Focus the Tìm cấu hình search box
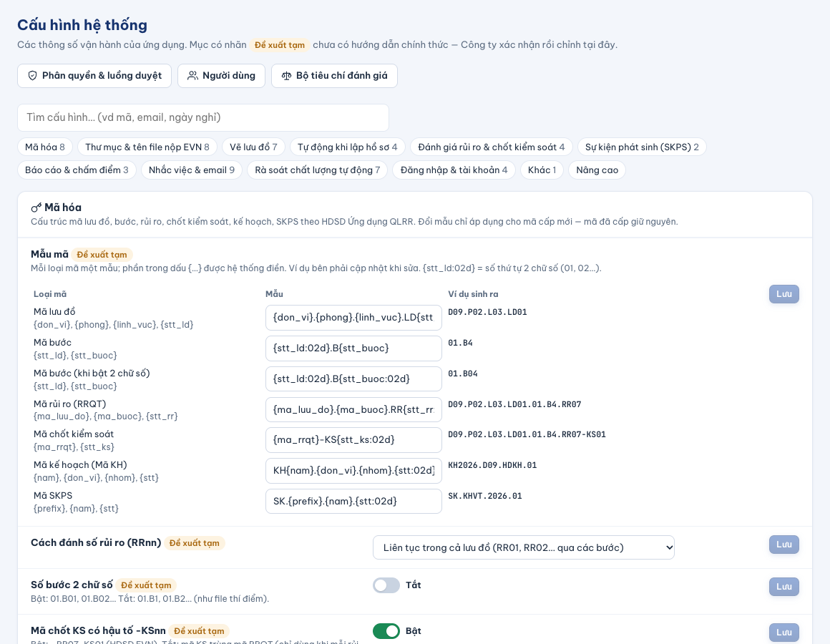Screen dimensions: 830x644 [x=203, y=117]
